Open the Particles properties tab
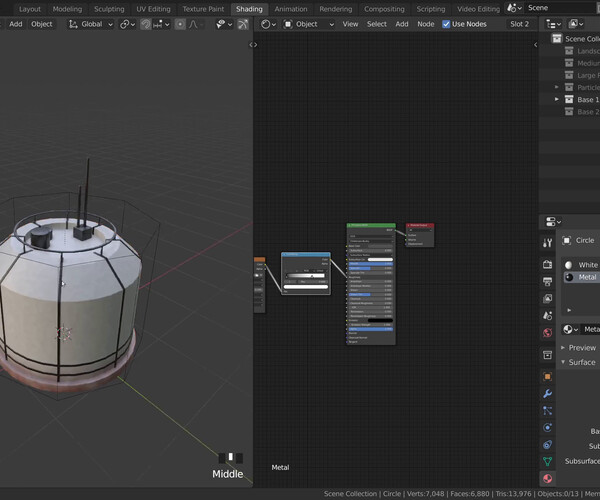The width and height of the screenshot is (600, 500). [x=548, y=410]
